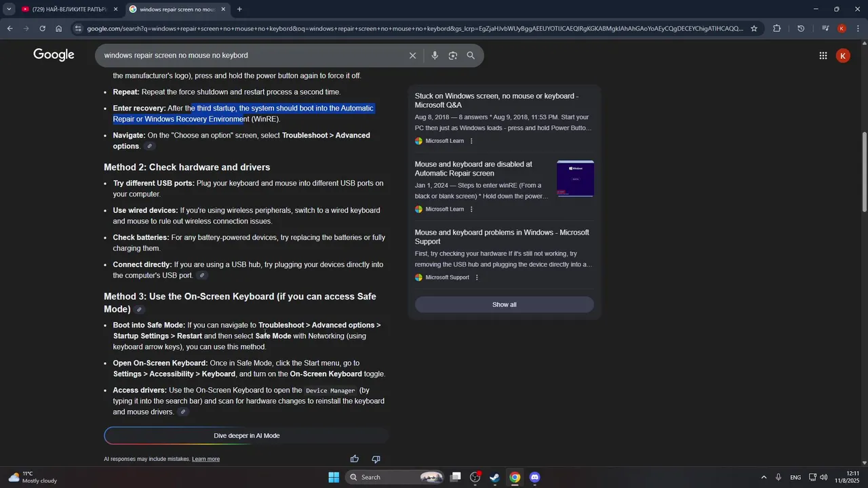Viewport: 868px width, 488px height.
Task: Open Chrome profile avatar in toolbar
Action: pyautogui.click(x=842, y=28)
